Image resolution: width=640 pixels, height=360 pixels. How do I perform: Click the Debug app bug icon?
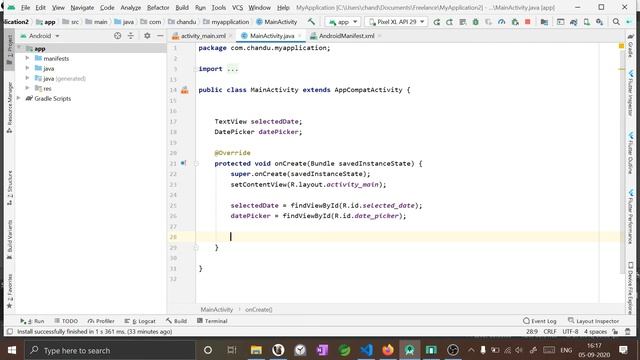476,22
